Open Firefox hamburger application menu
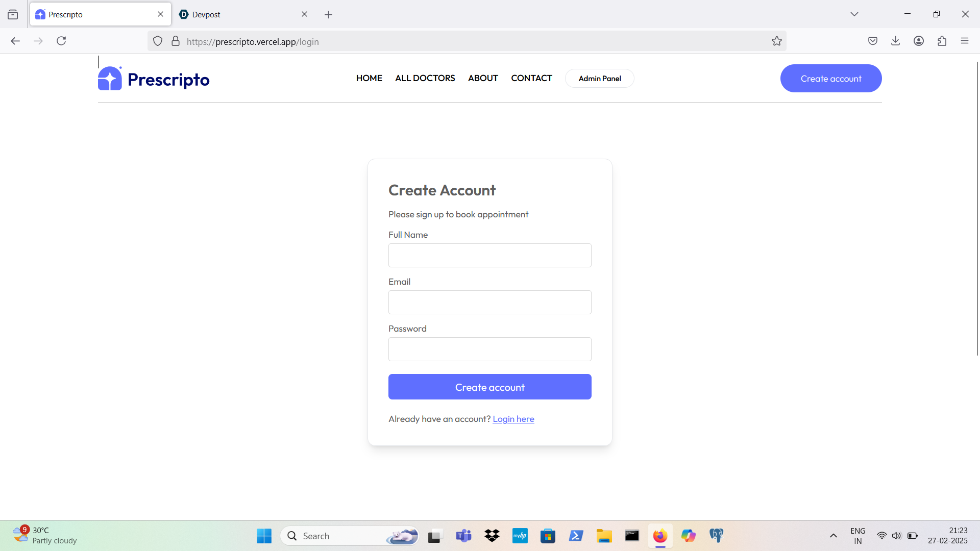 click(964, 41)
